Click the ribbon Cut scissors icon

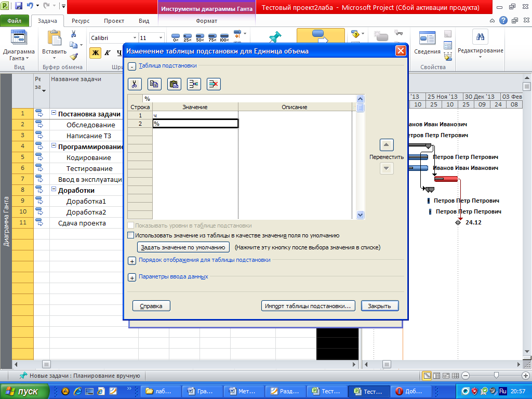pos(73,34)
